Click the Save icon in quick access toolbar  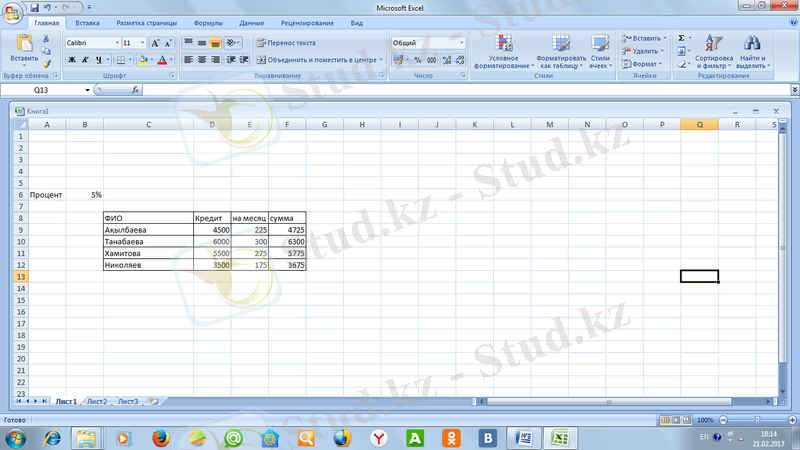point(33,7)
